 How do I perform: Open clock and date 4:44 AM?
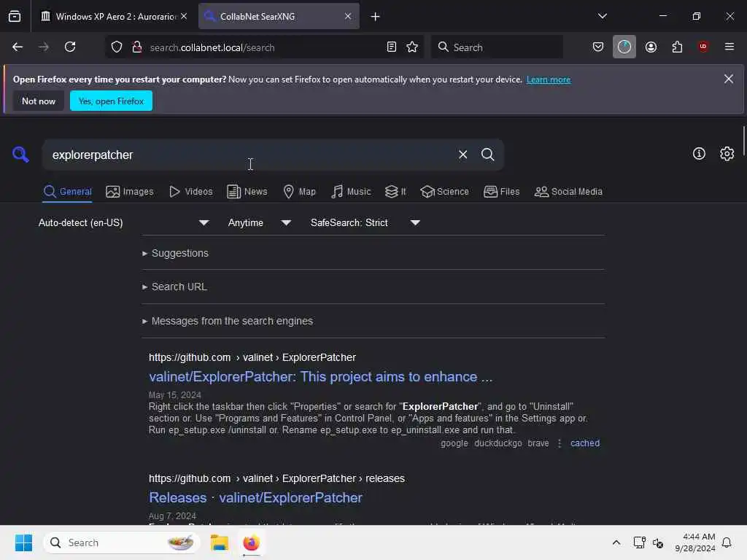694,542
